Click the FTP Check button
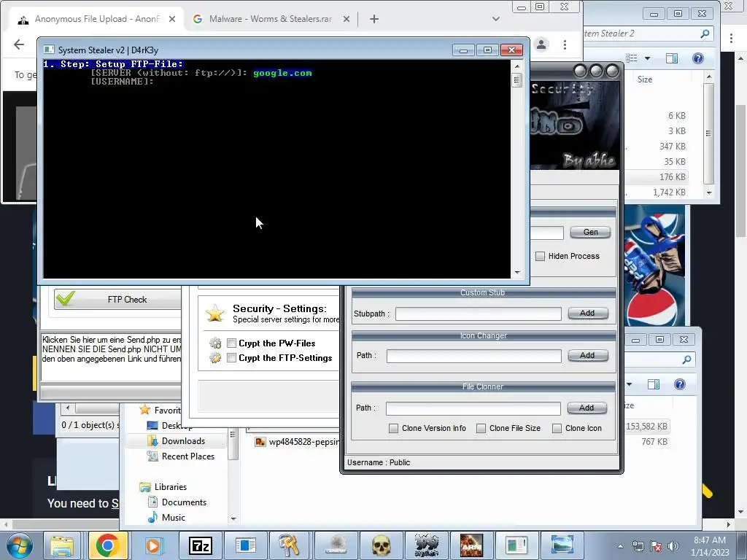 pyautogui.click(x=117, y=299)
